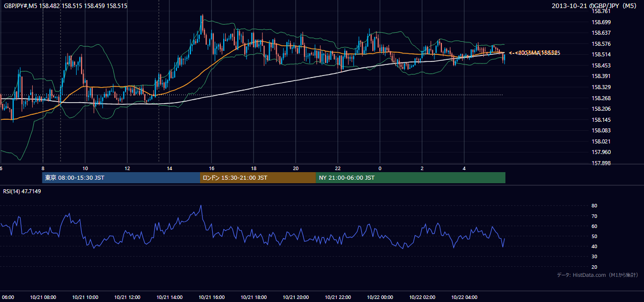This screenshot has height=302, width=644.
Task: Click the 158.391 price axis label
Action: 601,77
